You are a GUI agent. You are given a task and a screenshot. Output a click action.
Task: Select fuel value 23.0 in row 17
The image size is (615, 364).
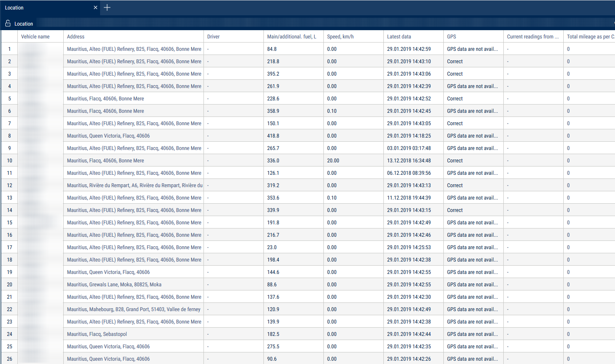pyautogui.click(x=272, y=247)
